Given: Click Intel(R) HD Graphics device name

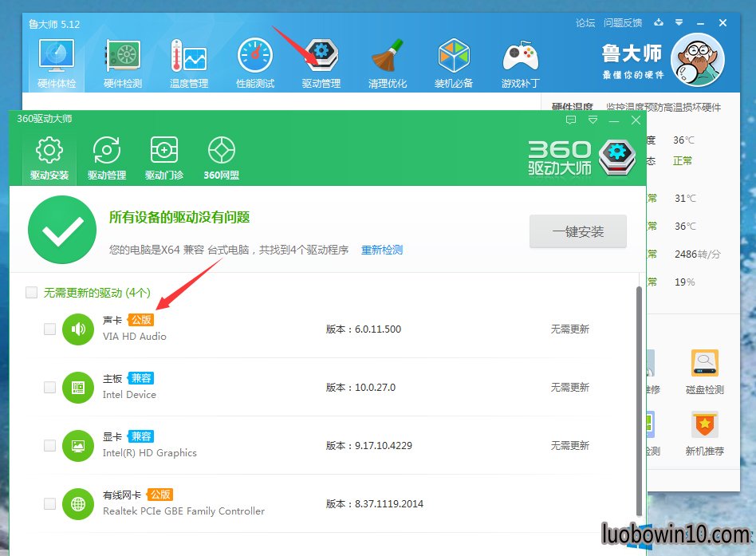Looking at the screenshot, I should (149, 453).
